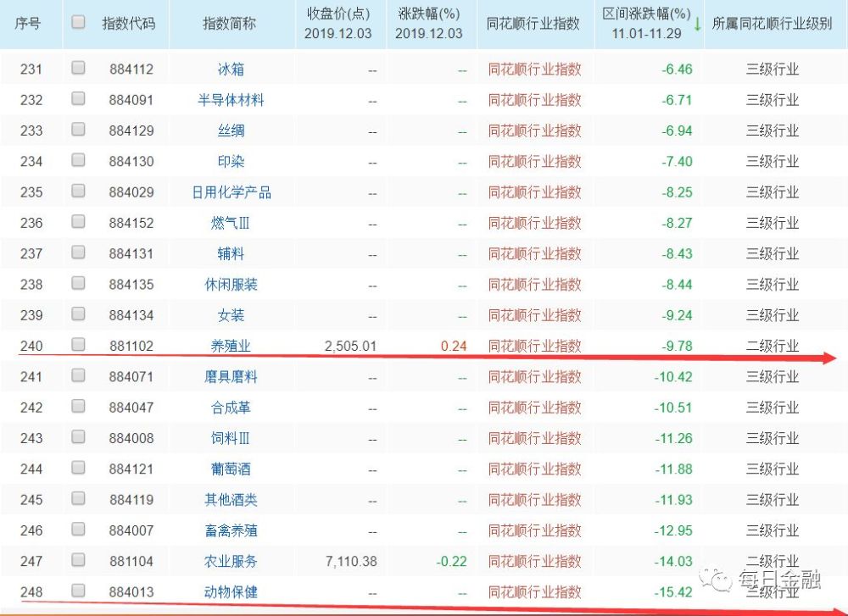Open the 葡萄酒 index link
The width and height of the screenshot is (848, 616).
click(x=231, y=469)
